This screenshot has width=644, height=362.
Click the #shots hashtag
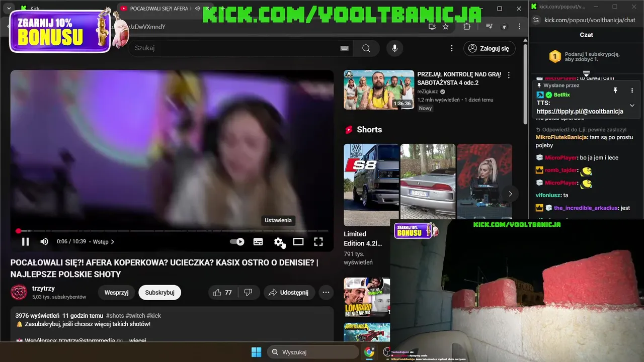(115, 315)
